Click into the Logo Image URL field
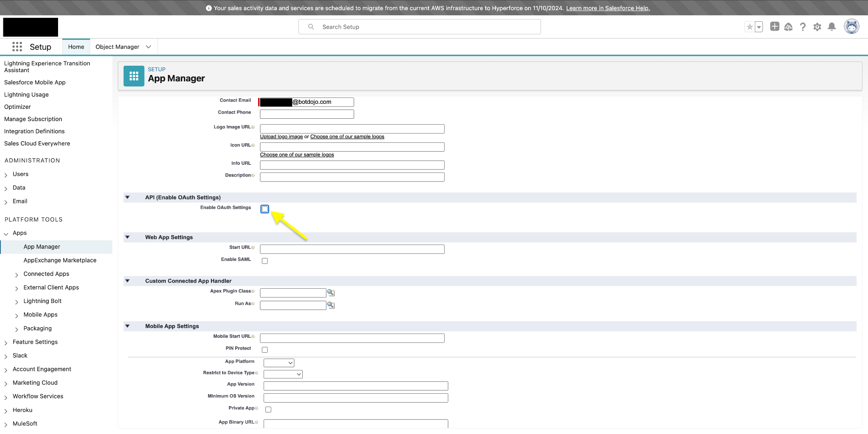The height and width of the screenshot is (434, 868). 352,129
